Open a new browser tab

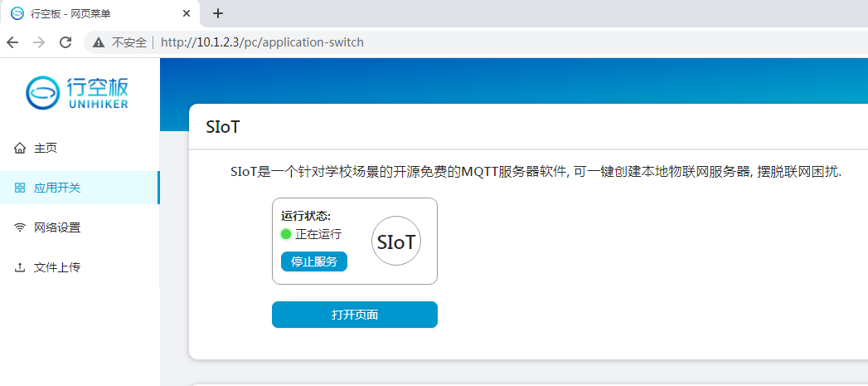[218, 13]
